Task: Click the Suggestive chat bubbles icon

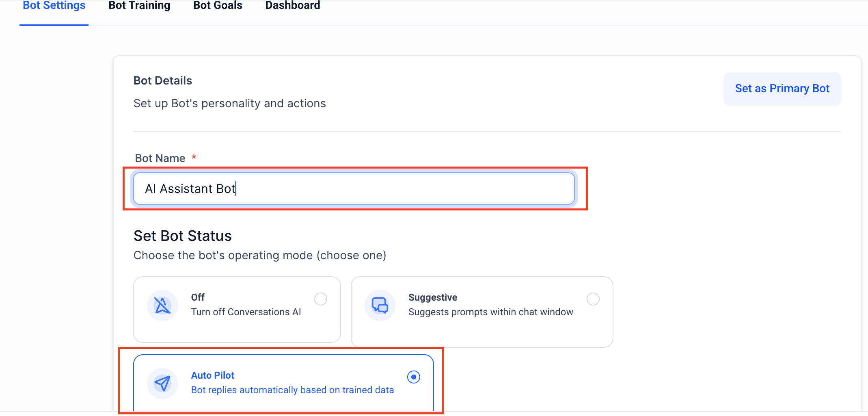Action: [x=380, y=305]
